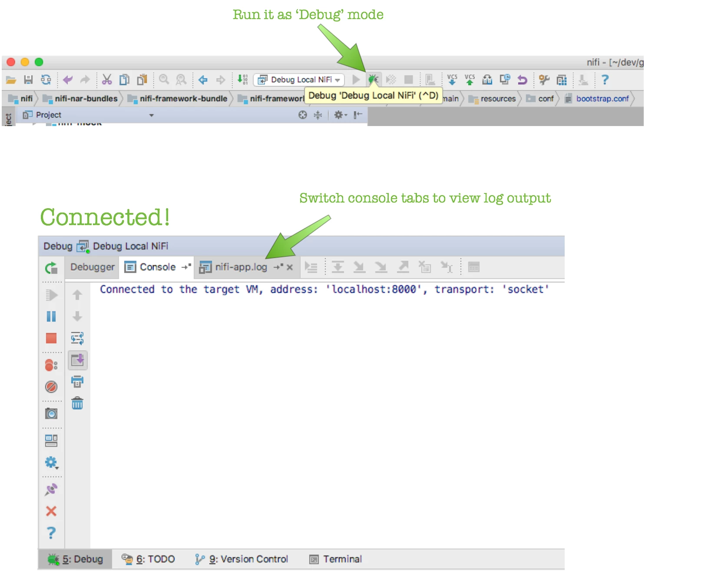Save all files with the floppy disk icon

coord(28,80)
